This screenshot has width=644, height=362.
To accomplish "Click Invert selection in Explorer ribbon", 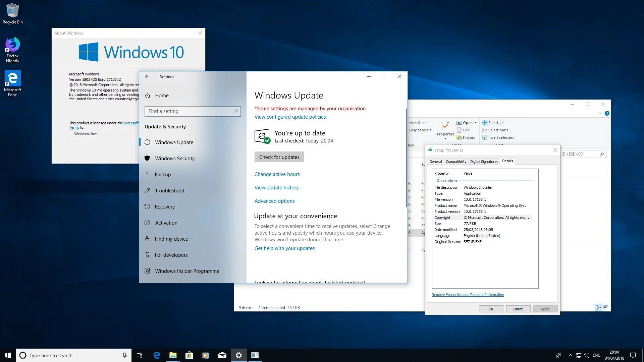I will [x=498, y=137].
